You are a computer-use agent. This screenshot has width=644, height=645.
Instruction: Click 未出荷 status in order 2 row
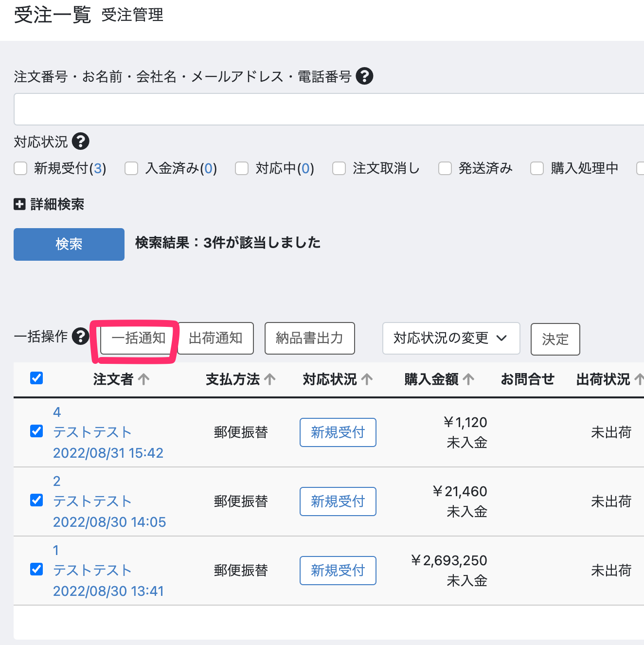pyautogui.click(x=611, y=502)
